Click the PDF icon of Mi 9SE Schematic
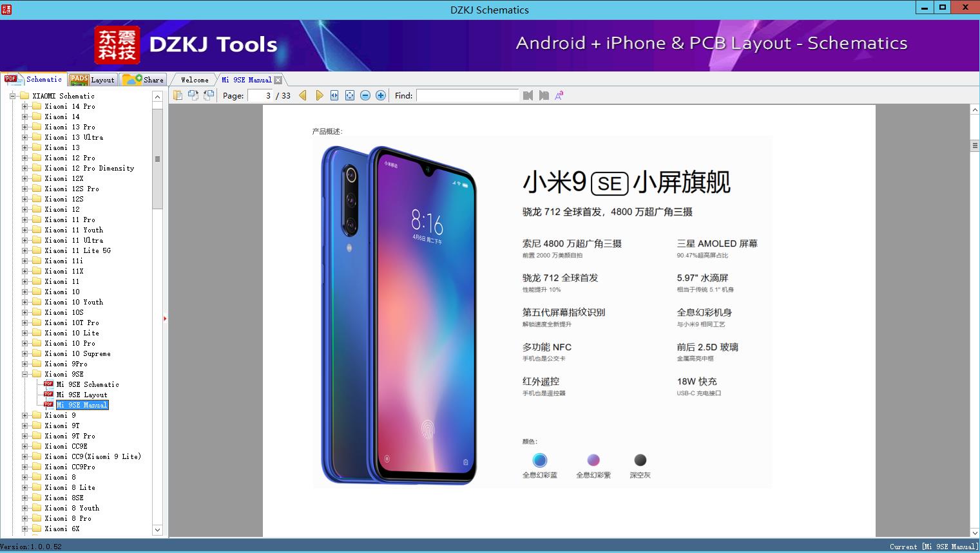 point(48,384)
